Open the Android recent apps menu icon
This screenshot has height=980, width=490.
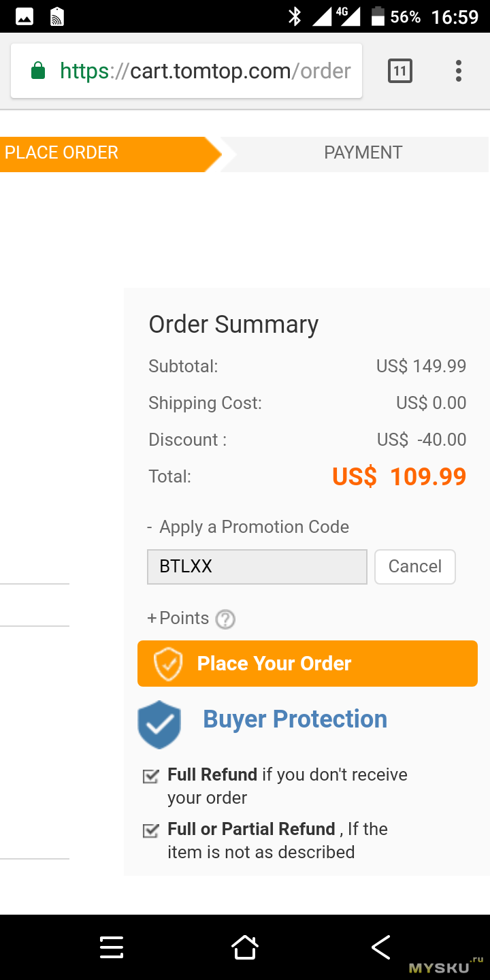112,947
